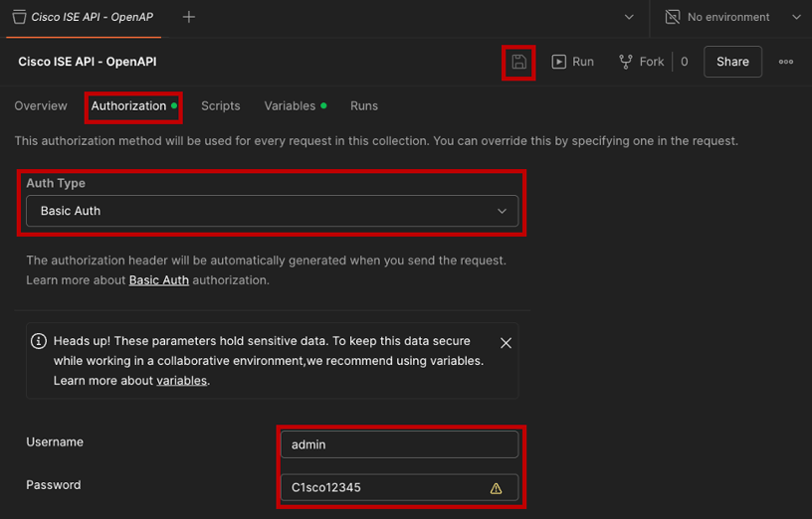
Task: Click the Run collection play icon
Action: (558, 62)
